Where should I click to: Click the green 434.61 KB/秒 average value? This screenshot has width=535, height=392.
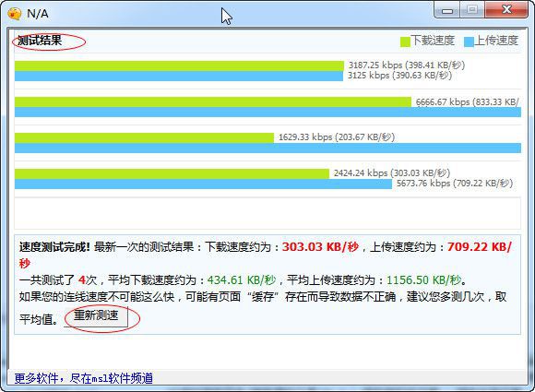pos(242,280)
